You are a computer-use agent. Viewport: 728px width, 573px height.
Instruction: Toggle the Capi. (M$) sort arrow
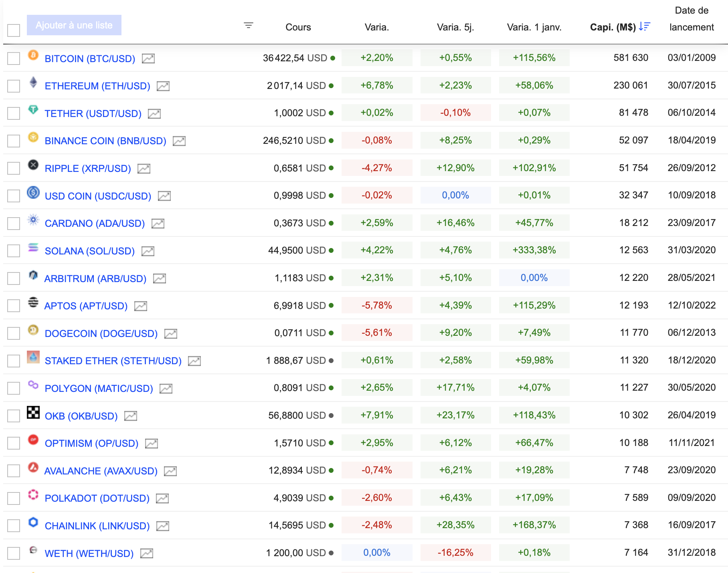click(x=645, y=27)
